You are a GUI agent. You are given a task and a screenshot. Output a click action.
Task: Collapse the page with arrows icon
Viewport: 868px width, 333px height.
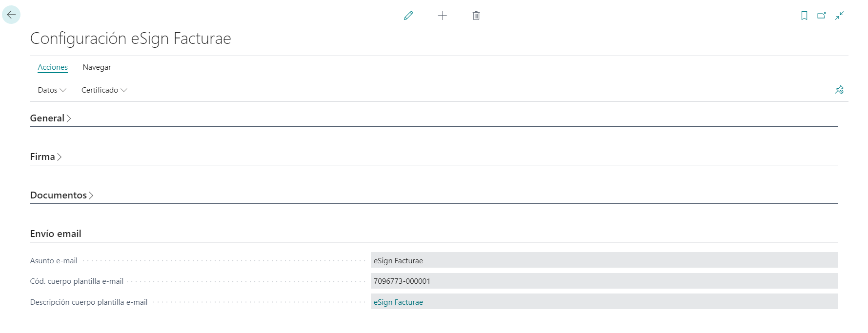click(x=839, y=16)
